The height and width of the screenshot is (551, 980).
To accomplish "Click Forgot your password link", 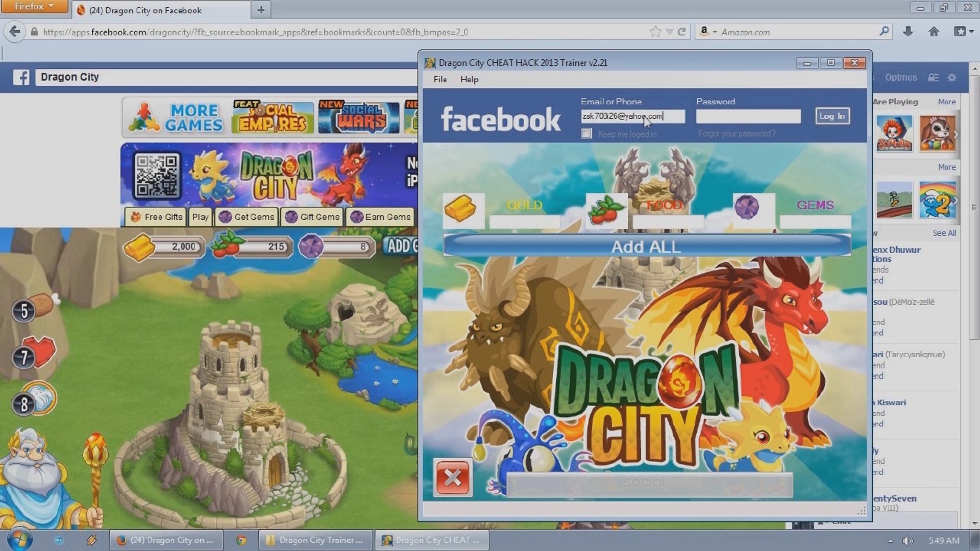I will pyautogui.click(x=737, y=134).
